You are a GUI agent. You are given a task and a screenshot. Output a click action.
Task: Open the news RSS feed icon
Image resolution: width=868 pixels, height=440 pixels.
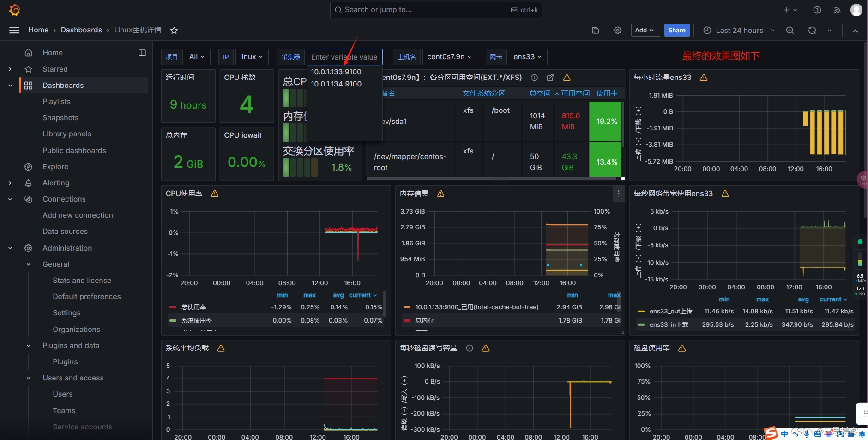point(837,10)
